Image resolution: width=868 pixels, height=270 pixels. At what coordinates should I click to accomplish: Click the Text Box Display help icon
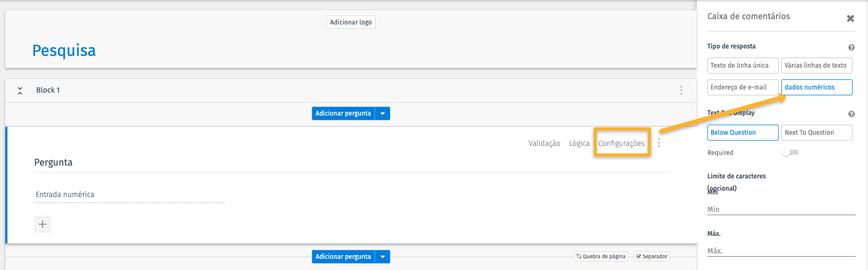[x=851, y=114]
